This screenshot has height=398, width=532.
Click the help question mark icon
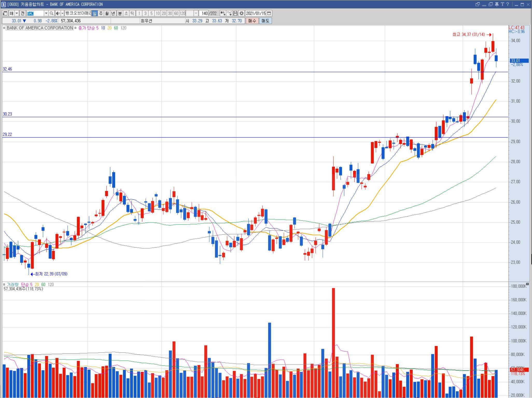tap(508, 4)
